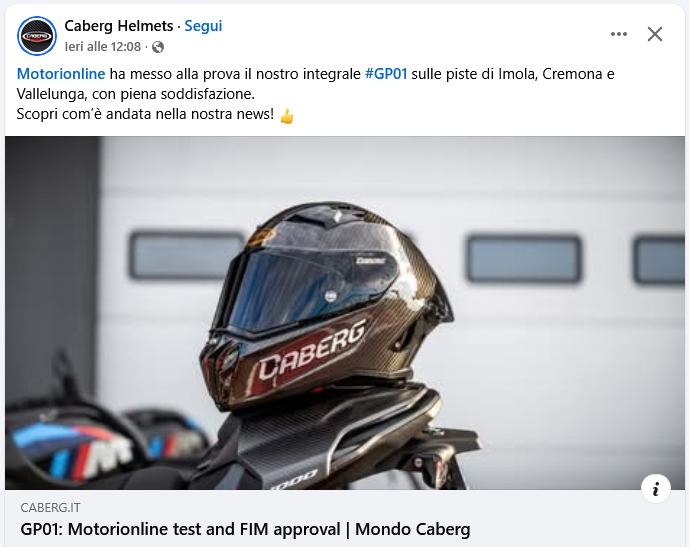
Task: Open the post timestamp Ieri alle 12:08
Action: click(x=103, y=47)
